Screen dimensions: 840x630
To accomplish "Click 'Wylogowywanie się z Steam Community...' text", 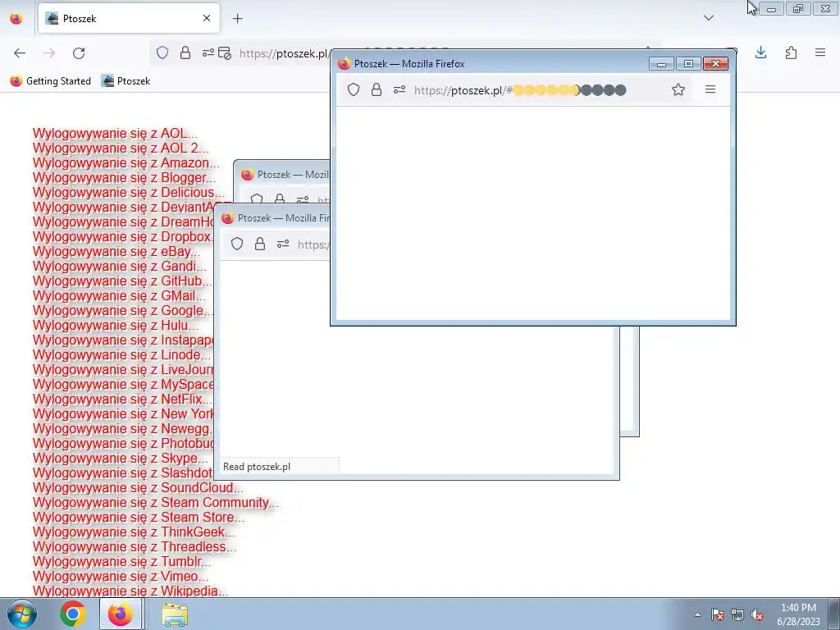I will (156, 502).
